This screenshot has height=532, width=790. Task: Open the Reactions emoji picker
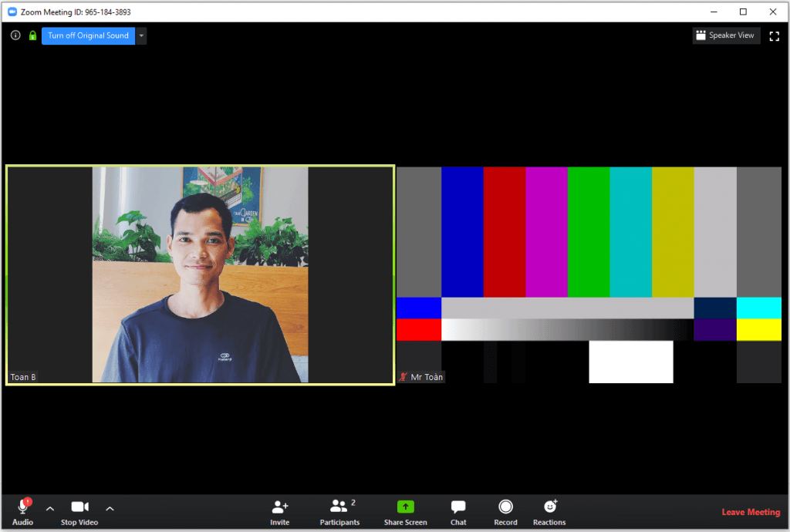[549, 507]
